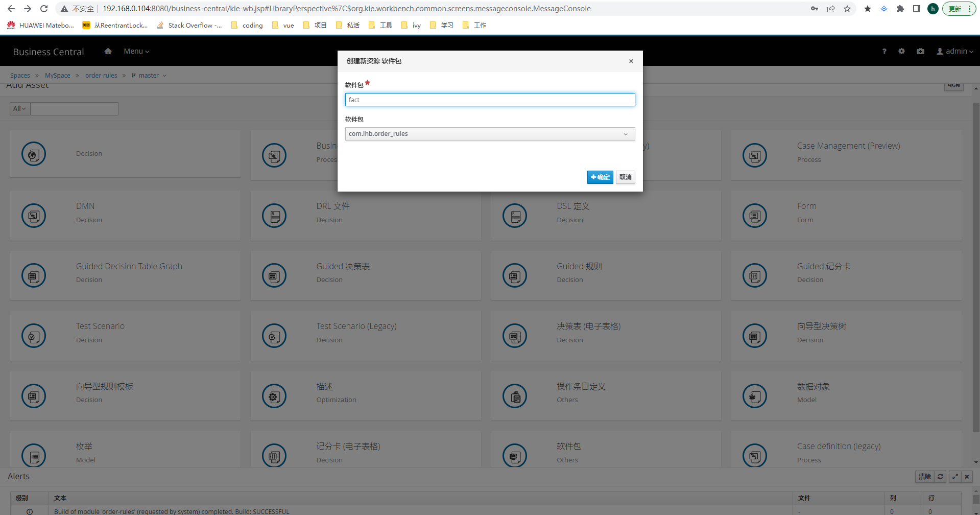980x515 pixels.
Task: Navigate to the MySpace breadcrumb link
Action: 58,76
